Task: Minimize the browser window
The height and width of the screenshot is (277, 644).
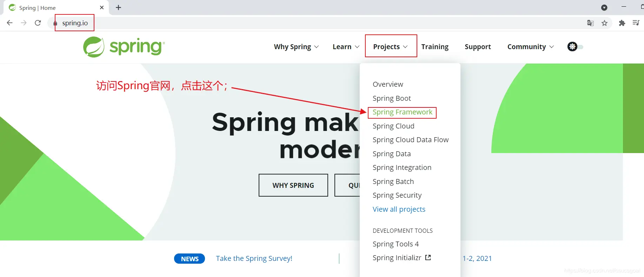Action: 624,7
